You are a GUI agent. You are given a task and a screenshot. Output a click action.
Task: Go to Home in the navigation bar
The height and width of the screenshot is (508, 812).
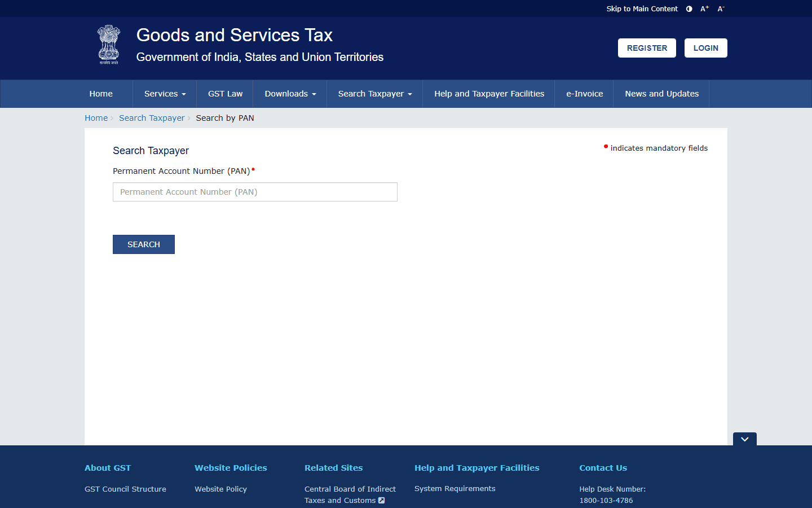(x=101, y=94)
